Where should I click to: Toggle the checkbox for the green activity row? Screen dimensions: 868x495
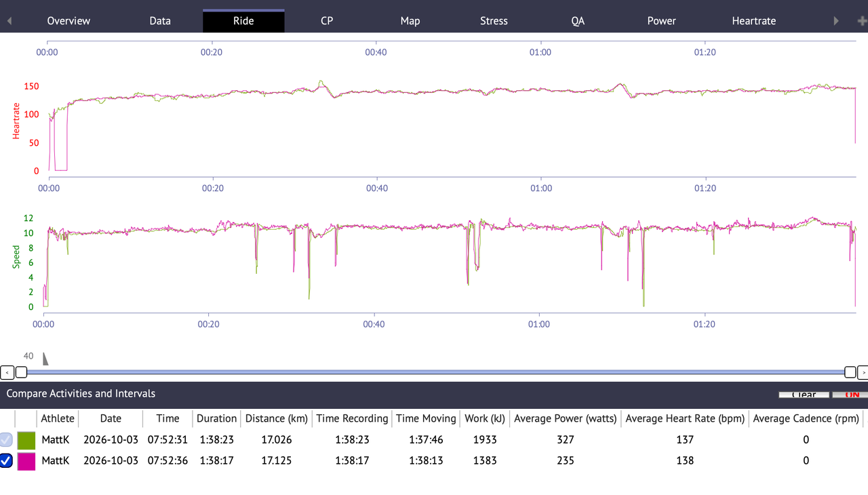tap(6, 439)
